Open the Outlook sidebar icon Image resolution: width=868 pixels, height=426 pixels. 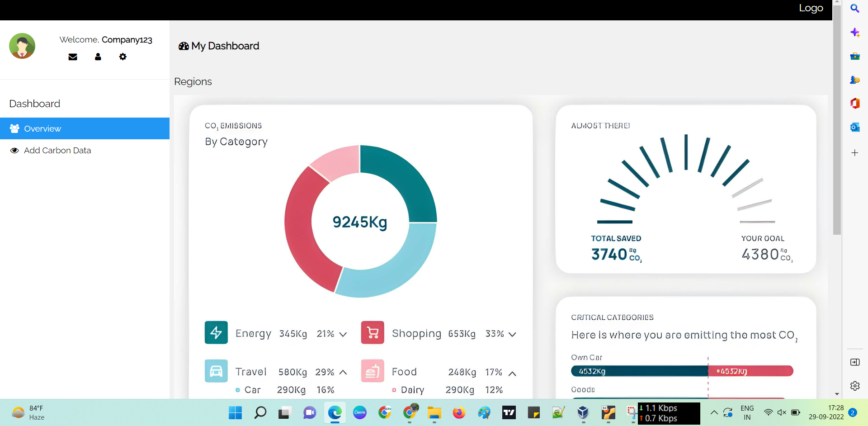855,128
